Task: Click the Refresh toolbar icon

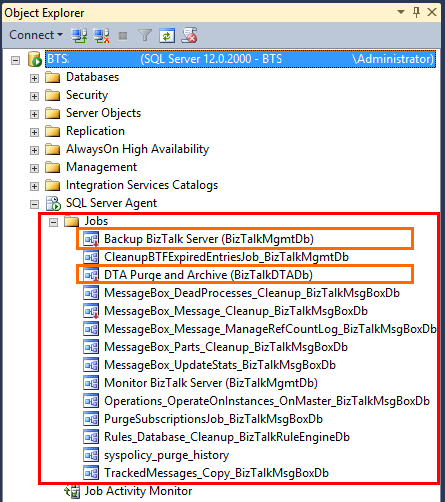Action: pos(167,36)
